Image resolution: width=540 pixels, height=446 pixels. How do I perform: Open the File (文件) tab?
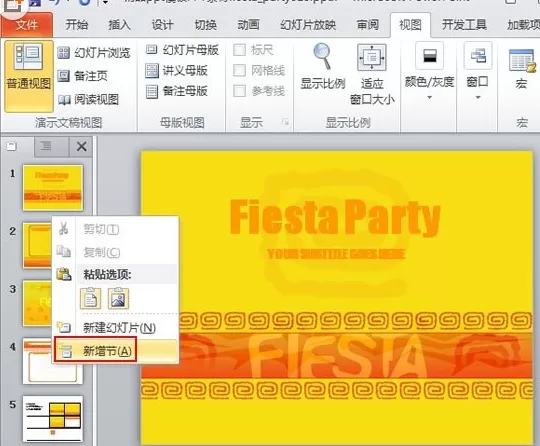click(27, 25)
